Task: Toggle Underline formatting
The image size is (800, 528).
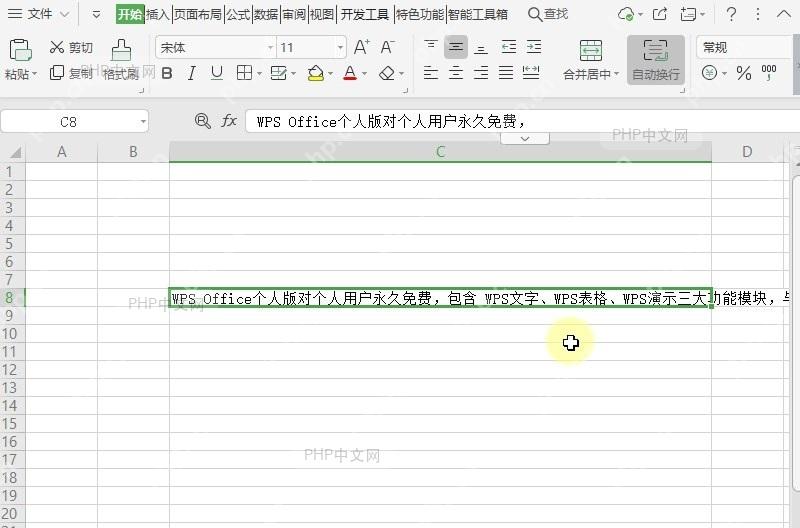Action: click(217, 73)
